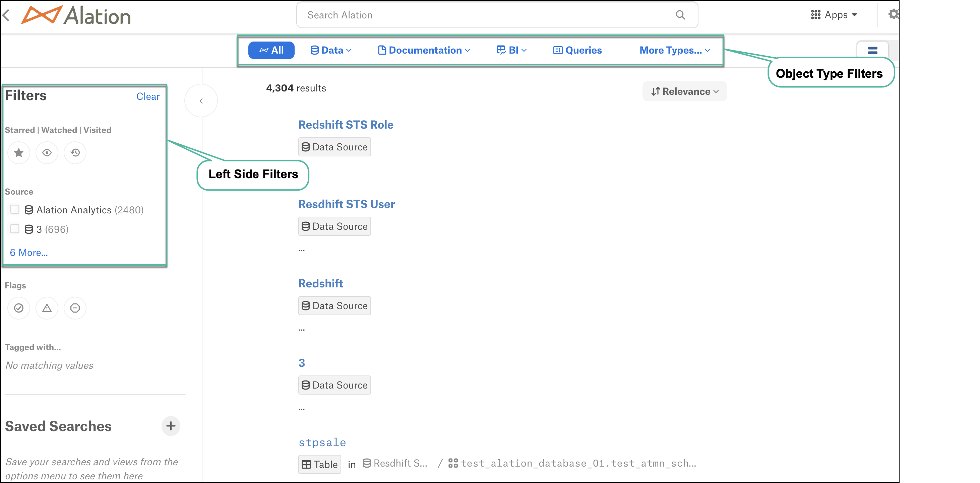Filter by deprecation flag icon
This screenshot has width=980, height=483.
75,308
